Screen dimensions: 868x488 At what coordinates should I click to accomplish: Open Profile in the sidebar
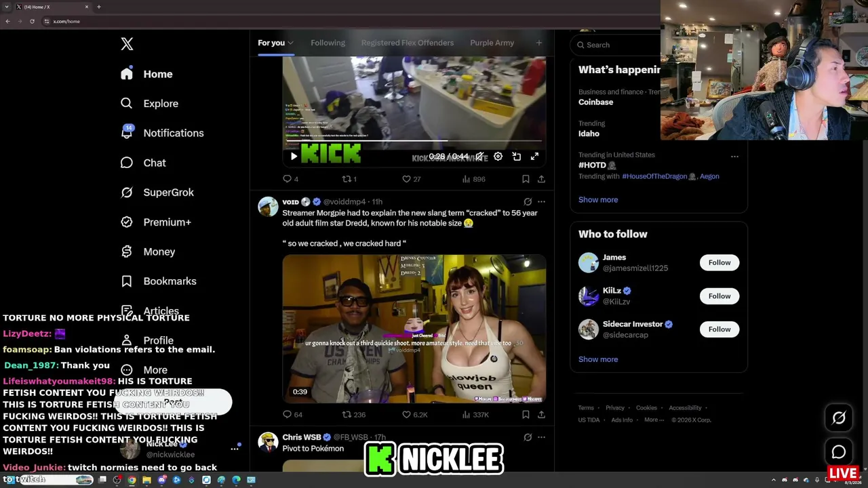[147, 340]
